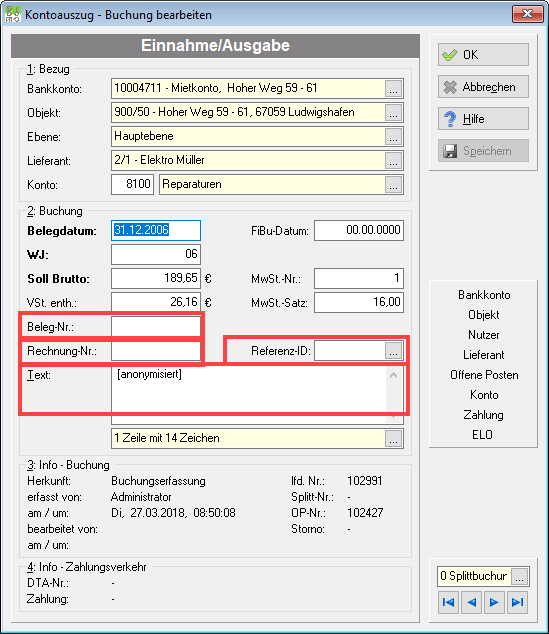This screenshot has height=634, width=549.
Task: Open Splittbuchungen ellipsis button
Action: [519, 577]
